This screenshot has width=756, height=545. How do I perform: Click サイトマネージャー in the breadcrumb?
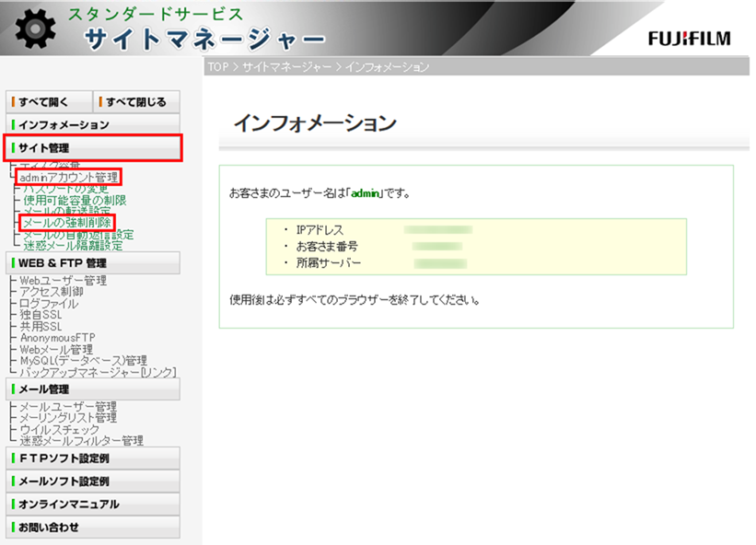point(288,67)
